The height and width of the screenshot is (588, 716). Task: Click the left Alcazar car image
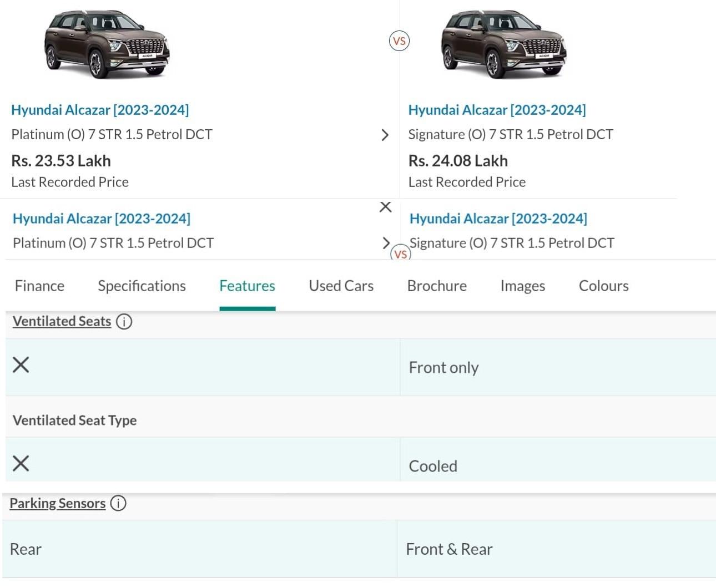pos(107,44)
